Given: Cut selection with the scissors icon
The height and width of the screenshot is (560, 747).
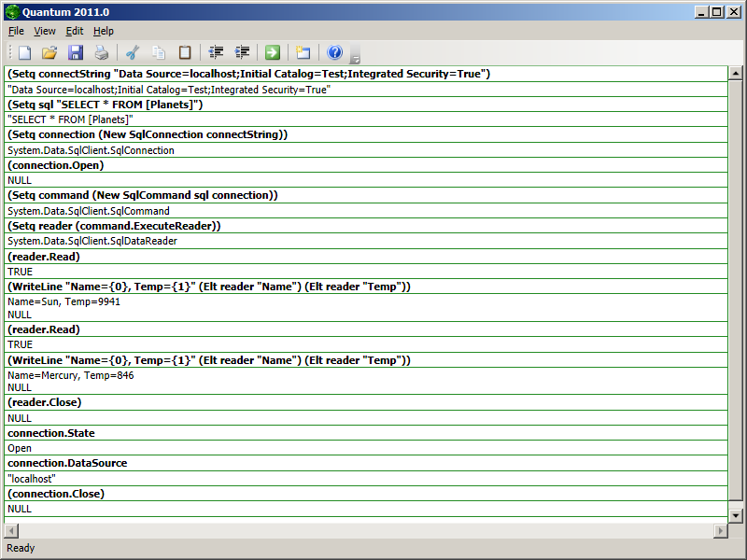Looking at the screenshot, I should pyautogui.click(x=133, y=52).
